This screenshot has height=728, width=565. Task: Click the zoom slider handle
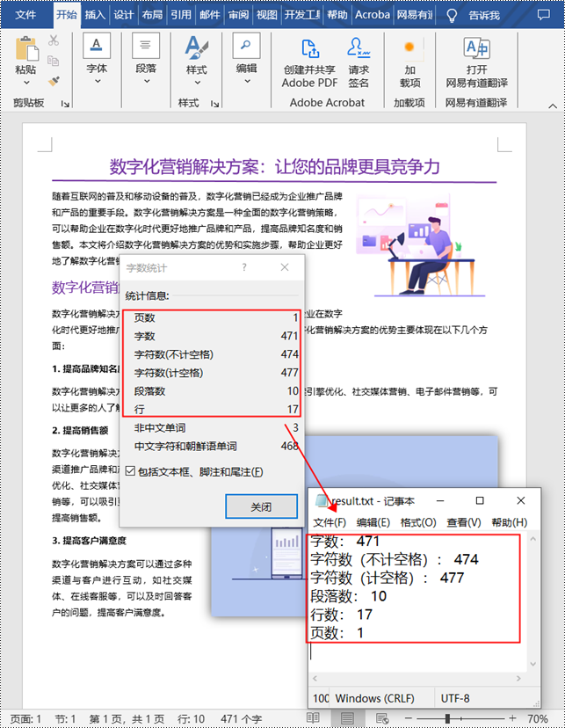coord(447,718)
